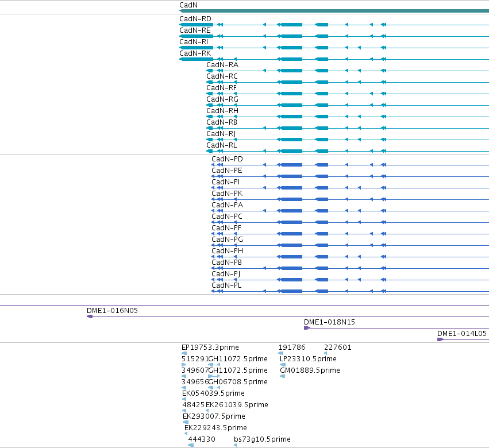
Task: Select transcript CadN-RL label
Action: (222, 145)
